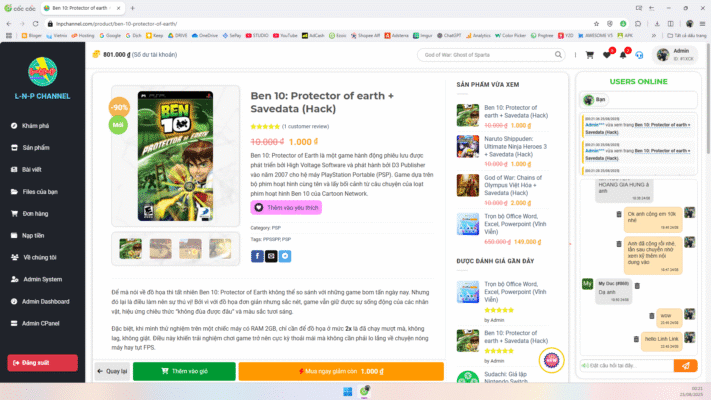Share product via email icon
Screen dimensions: 711x400
(x=271, y=256)
